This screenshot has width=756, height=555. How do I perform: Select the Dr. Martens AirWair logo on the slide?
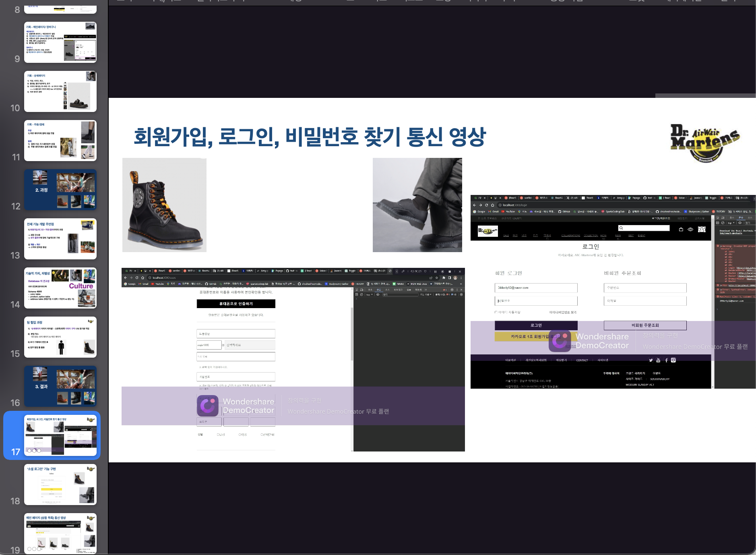point(705,143)
